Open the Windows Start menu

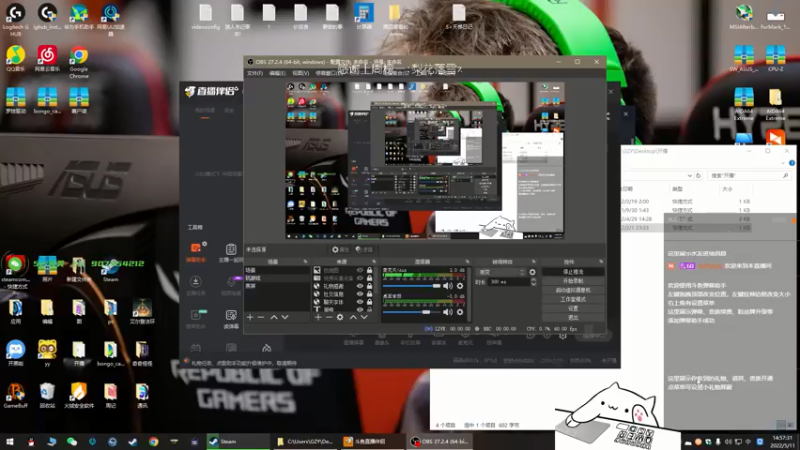tap(10, 442)
